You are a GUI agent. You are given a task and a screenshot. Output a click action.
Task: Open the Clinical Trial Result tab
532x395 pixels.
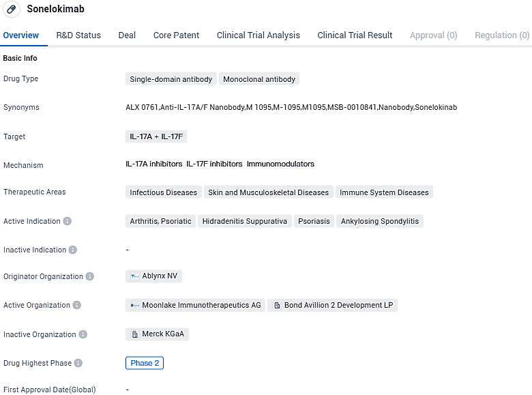pos(355,35)
